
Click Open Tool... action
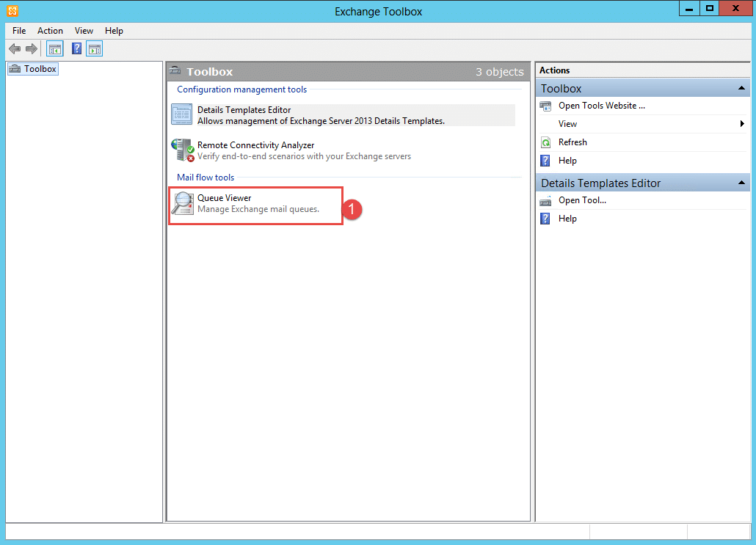582,200
